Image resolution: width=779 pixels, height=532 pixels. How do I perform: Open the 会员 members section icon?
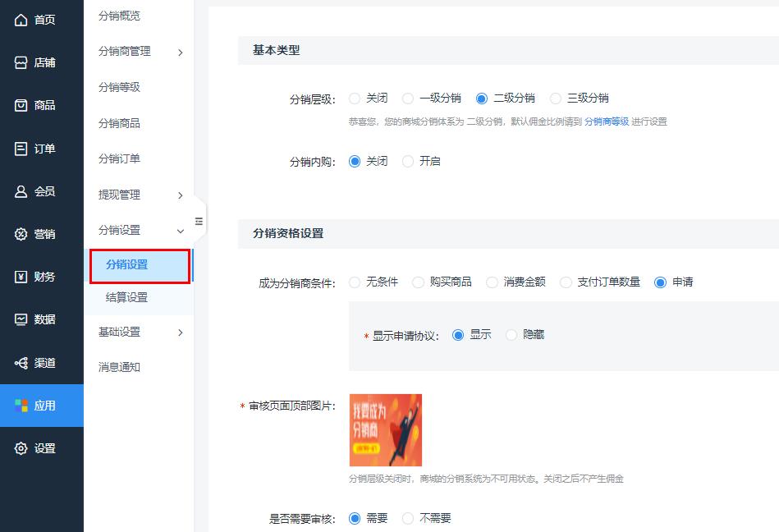pyautogui.click(x=22, y=191)
